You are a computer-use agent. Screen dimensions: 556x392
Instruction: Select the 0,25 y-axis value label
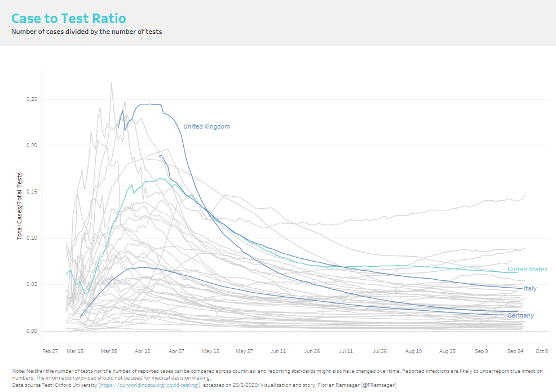click(x=33, y=99)
